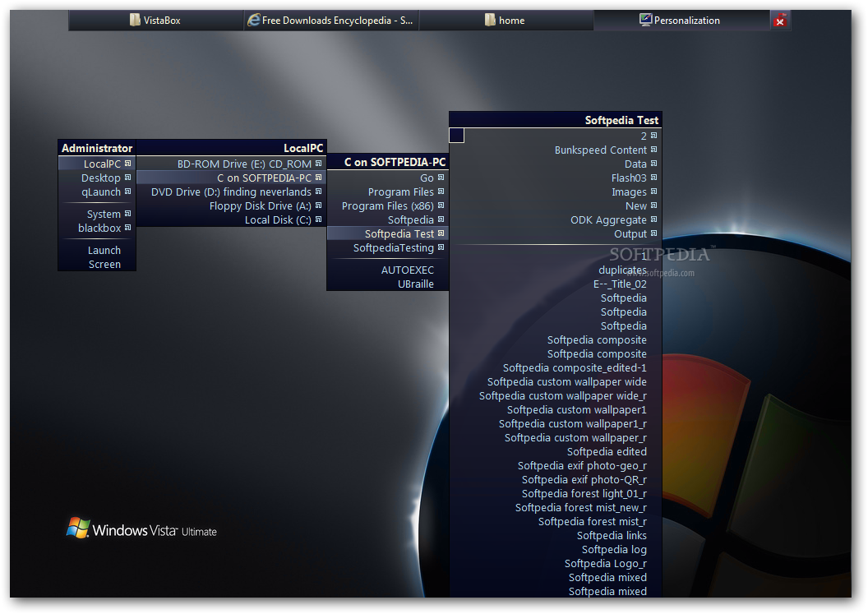The height and width of the screenshot is (614, 868).
Task: Expand DVD Drive (D:) finding neverlands
Action: tap(232, 192)
